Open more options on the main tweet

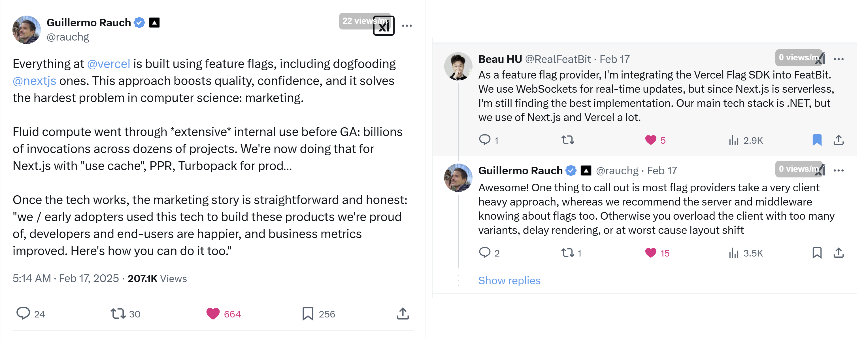point(407,26)
